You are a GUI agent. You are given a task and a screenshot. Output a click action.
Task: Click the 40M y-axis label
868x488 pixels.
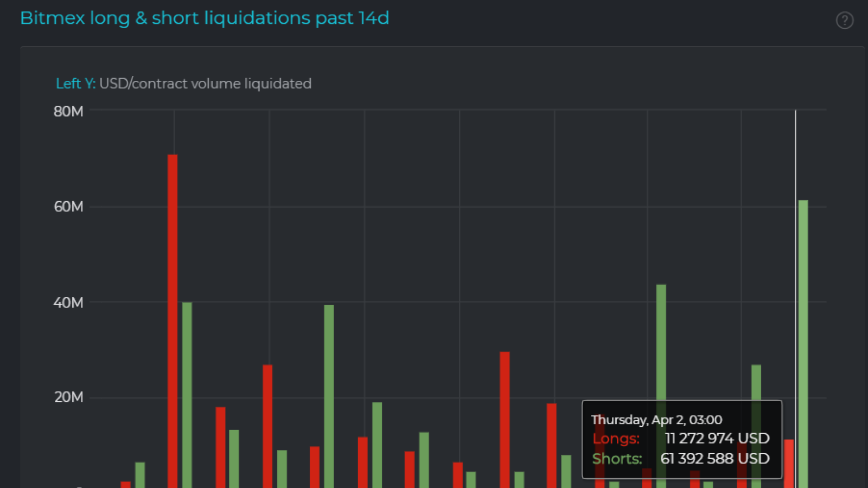click(x=68, y=303)
